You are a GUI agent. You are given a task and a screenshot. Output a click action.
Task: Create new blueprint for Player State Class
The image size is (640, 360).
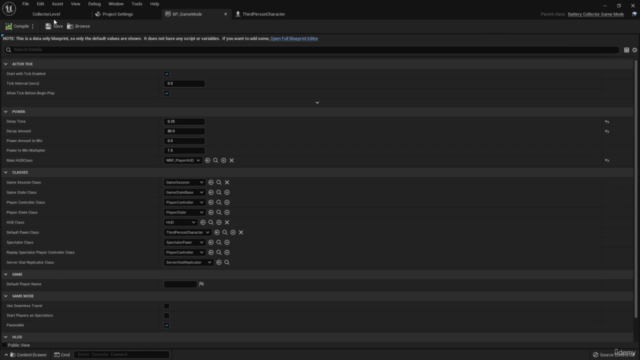(227, 213)
